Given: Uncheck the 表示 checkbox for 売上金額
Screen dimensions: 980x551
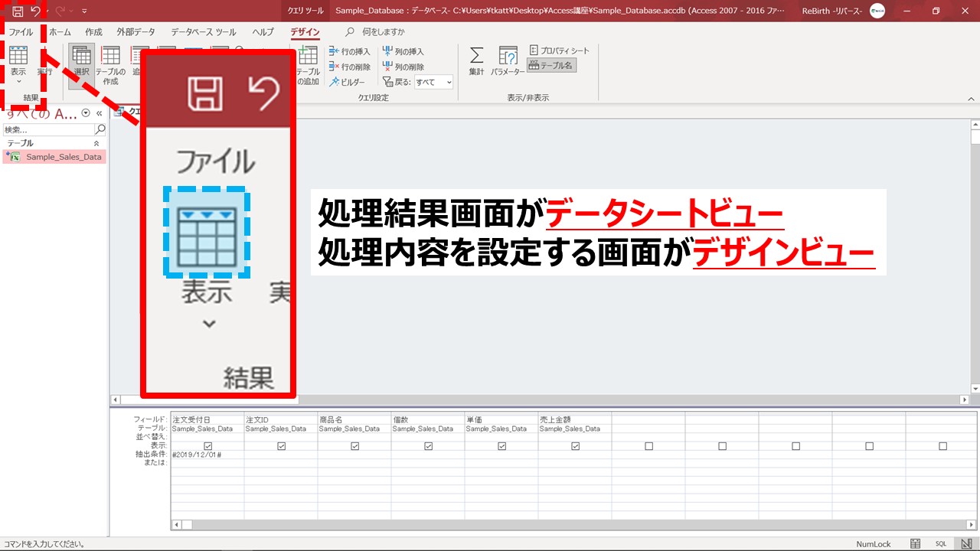Looking at the screenshot, I should pyautogui.click(x=575, y=446).
